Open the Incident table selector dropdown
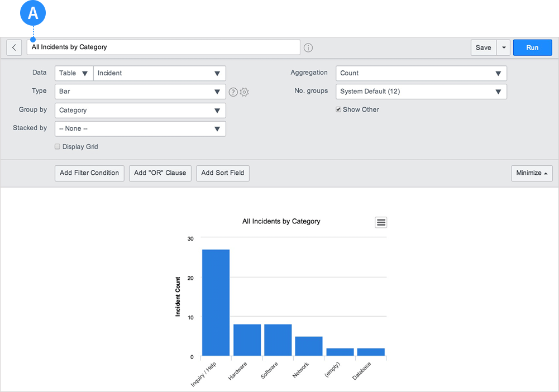The height and width of the screenshot is (392, 559). [160, 73]
